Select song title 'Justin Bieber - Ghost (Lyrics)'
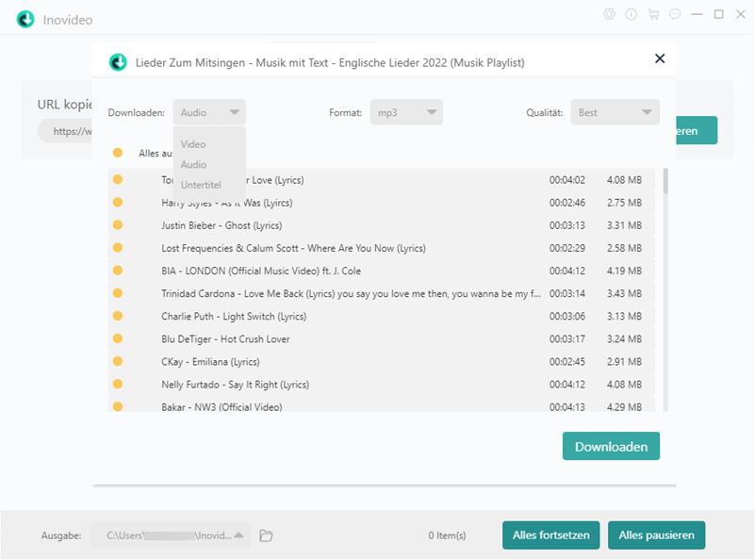The height and width of the screenshot is (560, 755). point(222,225)
